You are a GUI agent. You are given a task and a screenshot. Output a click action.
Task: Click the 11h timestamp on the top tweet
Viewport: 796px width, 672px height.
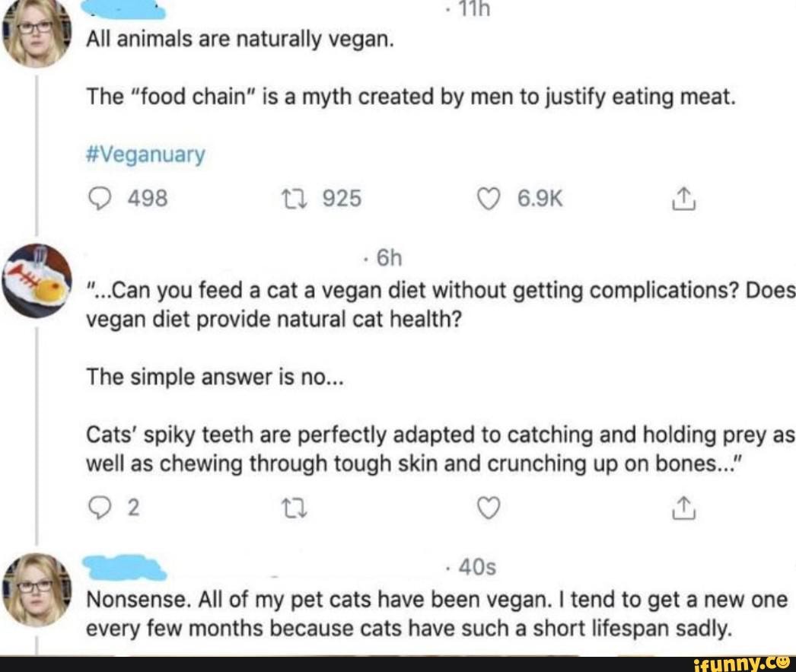[x=473, y=6]
